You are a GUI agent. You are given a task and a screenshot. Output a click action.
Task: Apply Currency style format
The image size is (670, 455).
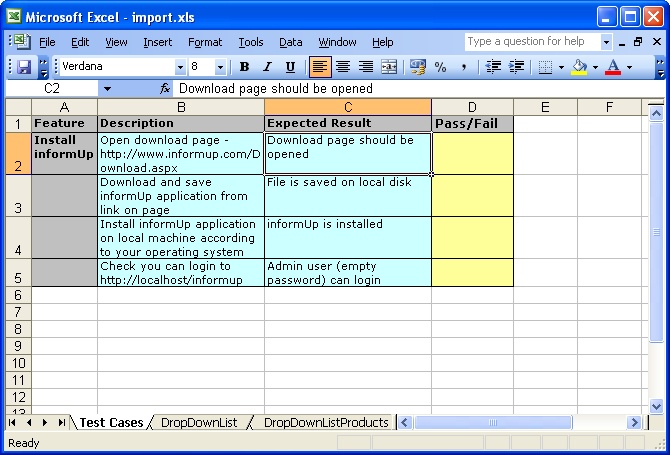[x=417, y=67]
